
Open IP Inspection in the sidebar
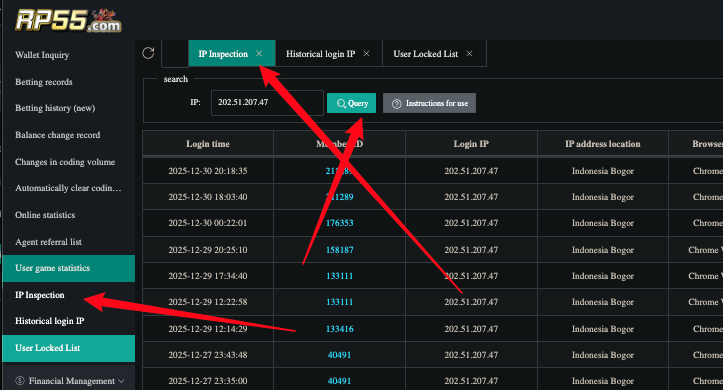click(40, 295)
